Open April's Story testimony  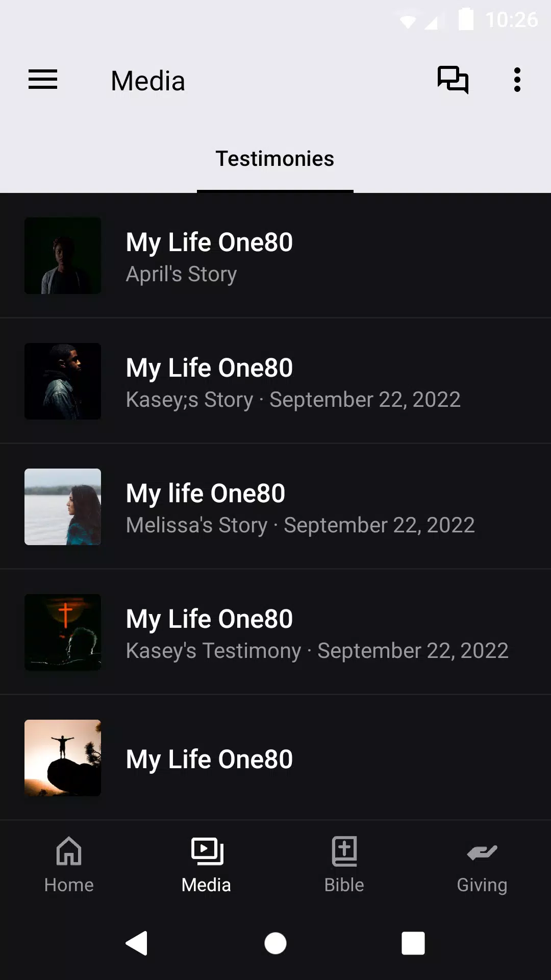[x=306, y=256]
